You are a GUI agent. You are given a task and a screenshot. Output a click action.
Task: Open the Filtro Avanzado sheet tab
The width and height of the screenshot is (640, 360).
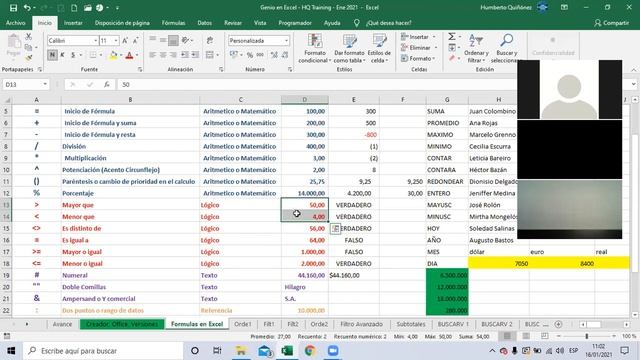click(x=361, y=324)
